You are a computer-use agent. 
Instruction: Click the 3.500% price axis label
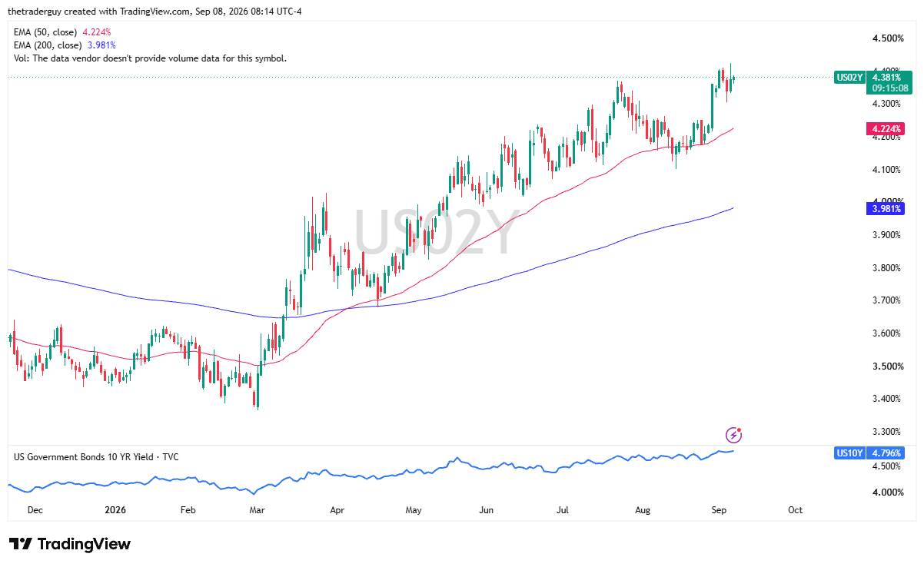point(887,366)
